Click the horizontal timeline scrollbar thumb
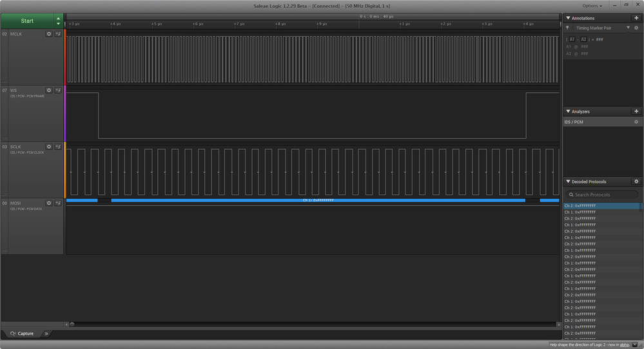 pyautogui.click(x=72, y=324)
